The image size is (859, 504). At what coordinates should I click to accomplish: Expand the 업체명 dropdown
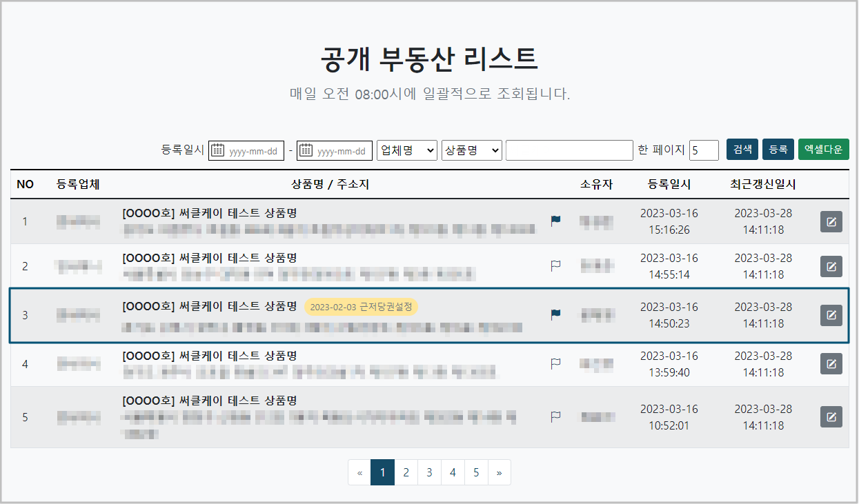(406, 150)
